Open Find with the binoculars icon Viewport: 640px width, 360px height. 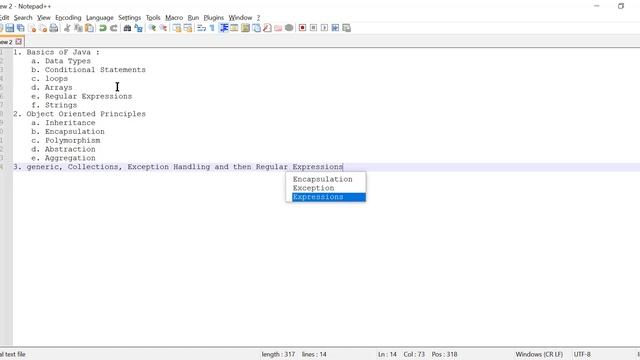click(127, 28)
